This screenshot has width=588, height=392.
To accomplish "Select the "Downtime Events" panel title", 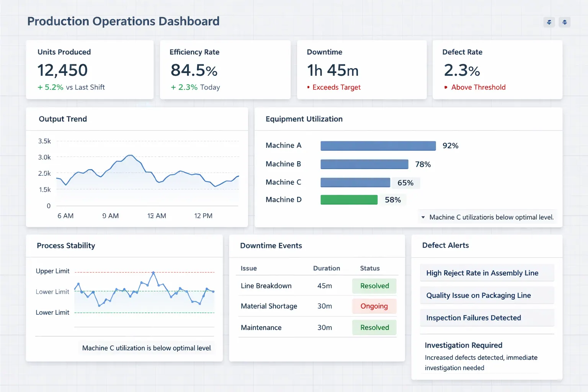I will pyautogui.click(x=271, y=245).
